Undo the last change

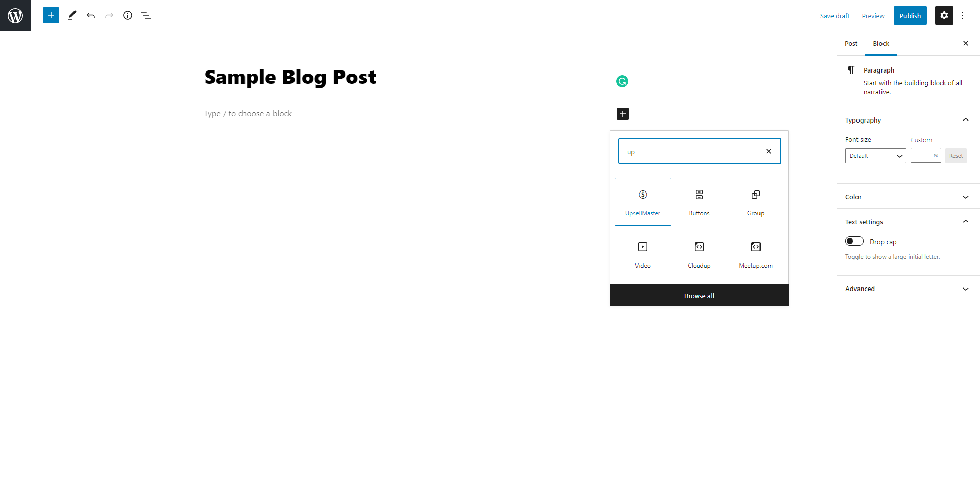tap(91, 15)
